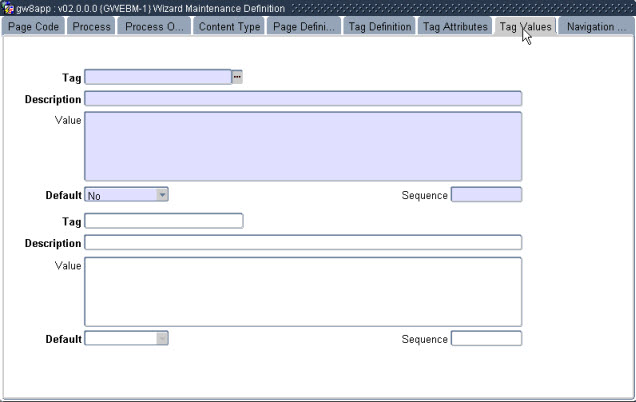This screenshot has width=636, height=402.
Task: Click into the first Value text area
Action: coord(303,146)
